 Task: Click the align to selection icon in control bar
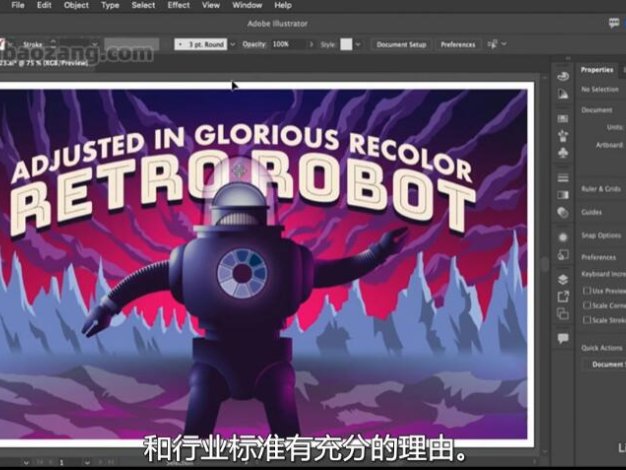pos(492,44)
